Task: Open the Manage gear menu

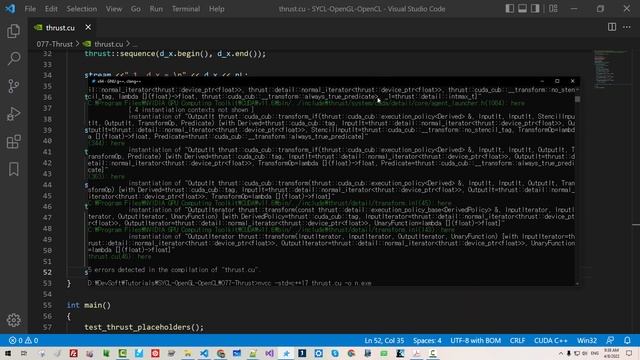Action: (13, 320)
